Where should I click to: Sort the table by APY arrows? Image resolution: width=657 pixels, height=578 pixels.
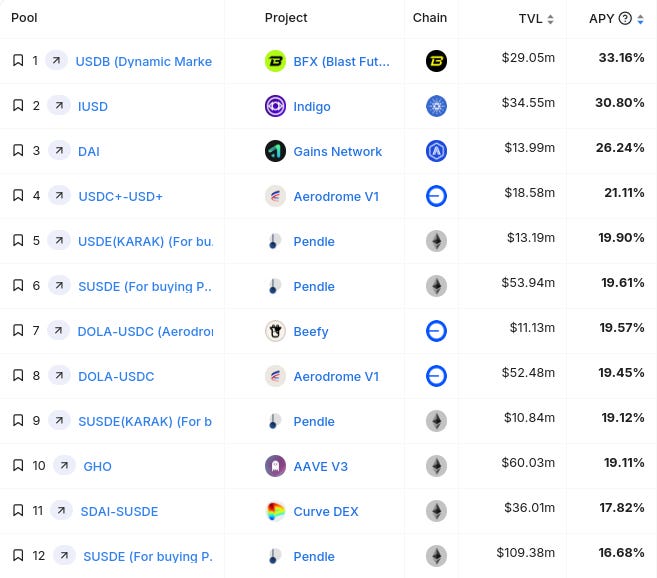point(640,19)
